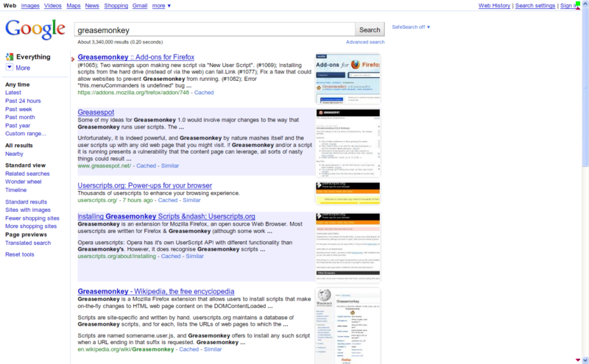The width and height of the screenshot is (589, 364).
Task: Open the Greasespot result title
Action: (96, 113)
